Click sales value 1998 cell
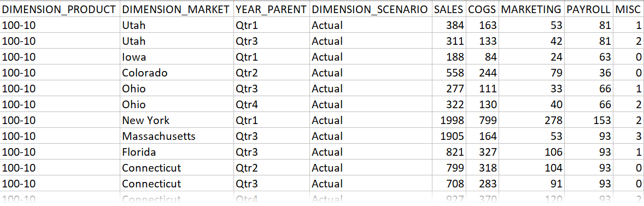The width and height of the screenshot is (644, 206). 449,120
